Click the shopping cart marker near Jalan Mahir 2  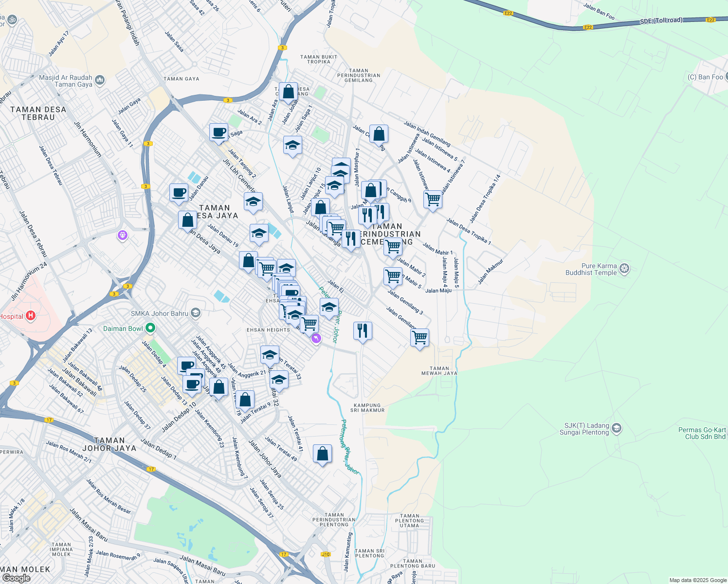[393, 247]
